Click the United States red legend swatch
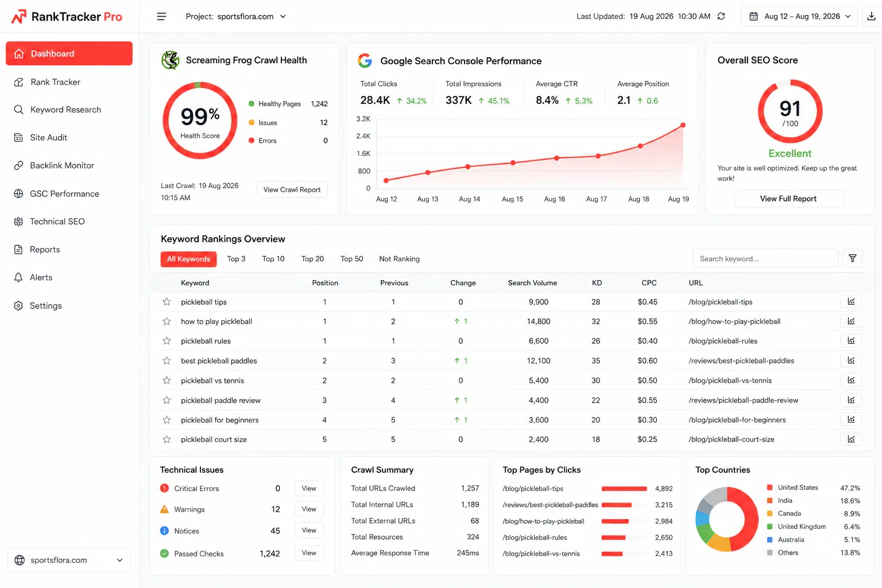 click(769, 488)
